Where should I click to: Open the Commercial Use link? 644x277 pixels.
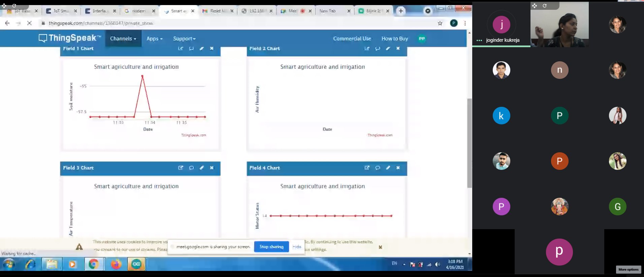pyautogui.click(x=352, y=39)
